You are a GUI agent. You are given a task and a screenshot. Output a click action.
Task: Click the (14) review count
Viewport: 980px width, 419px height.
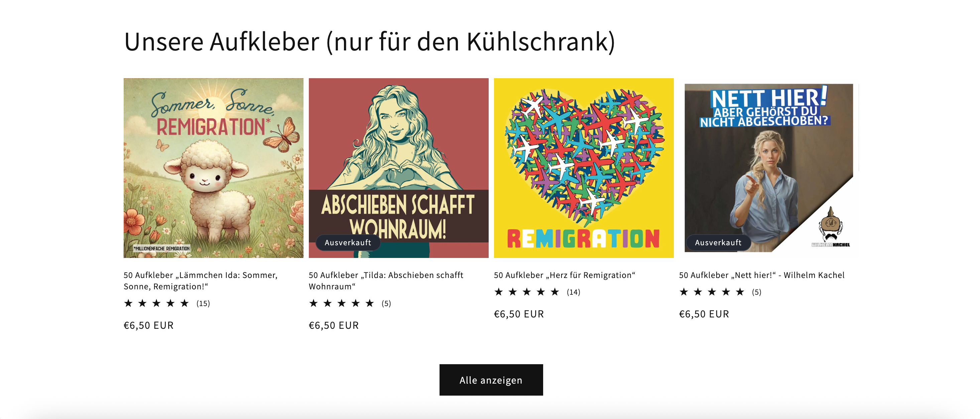[x=573, y=292]
